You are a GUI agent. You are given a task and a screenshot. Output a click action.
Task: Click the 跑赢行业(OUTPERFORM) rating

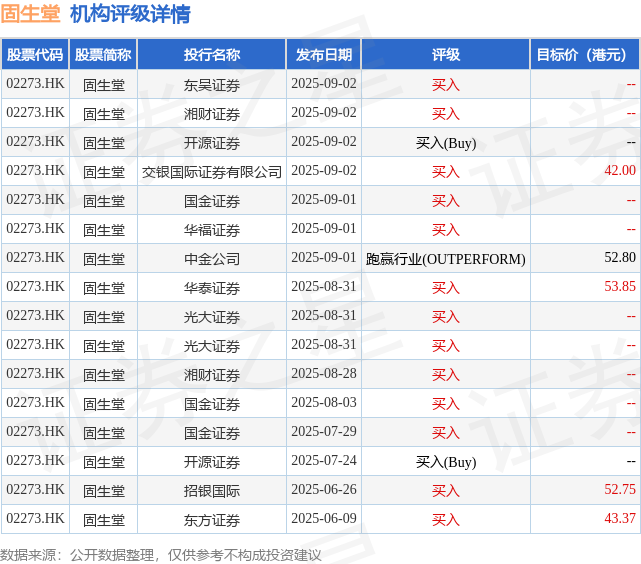[446, 259]
